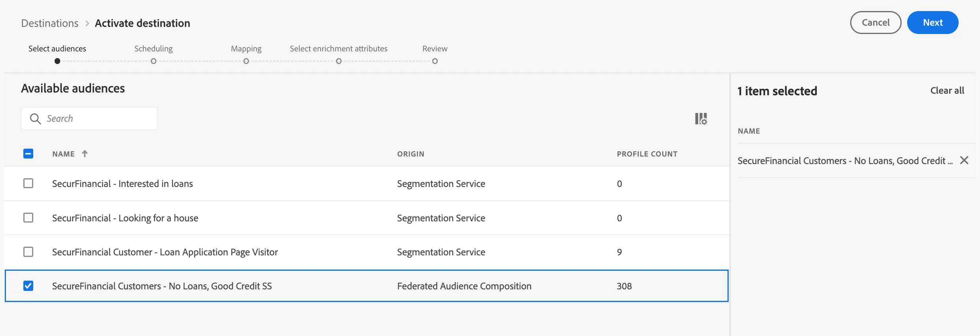The image size is (980, 336).
Task: Click Segmentation Service in the Loan Application row
Action: (x=441, y=252)
